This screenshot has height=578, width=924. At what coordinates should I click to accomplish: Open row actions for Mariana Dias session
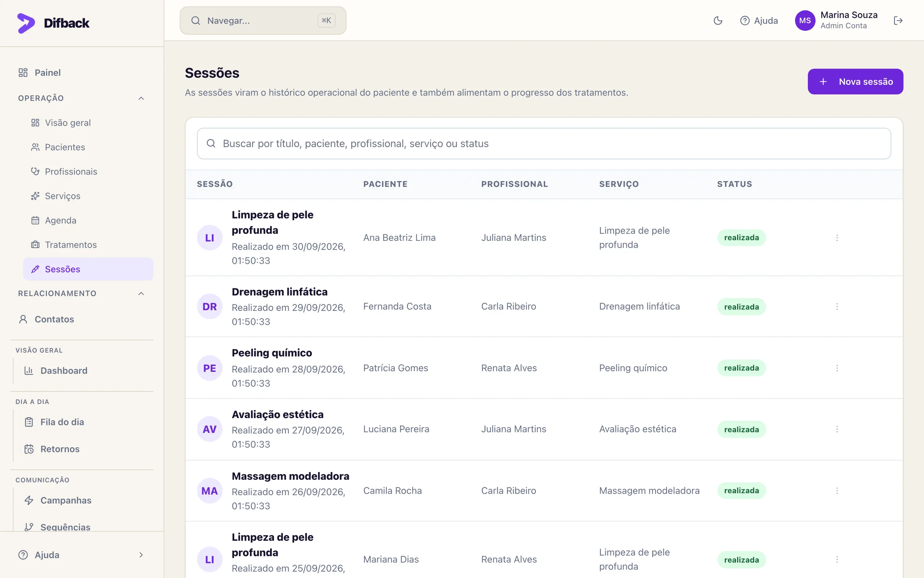pos(837,559)
